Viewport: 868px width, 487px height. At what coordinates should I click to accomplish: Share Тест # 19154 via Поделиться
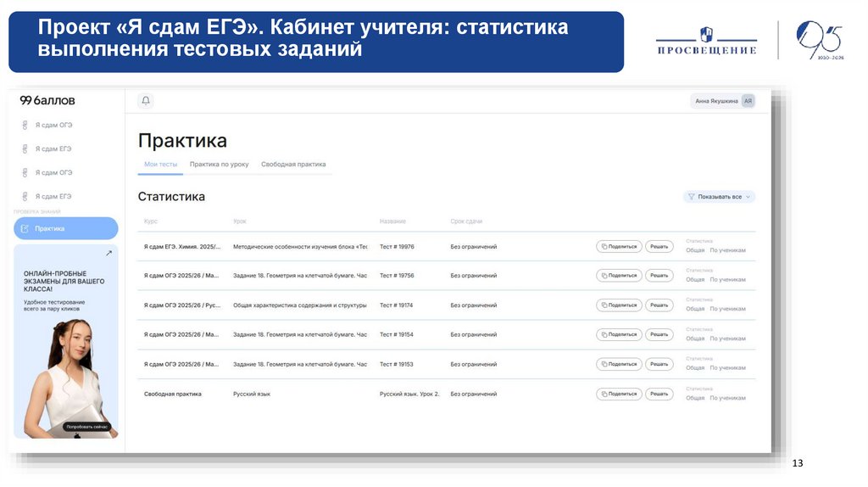[x=619, y=334]
